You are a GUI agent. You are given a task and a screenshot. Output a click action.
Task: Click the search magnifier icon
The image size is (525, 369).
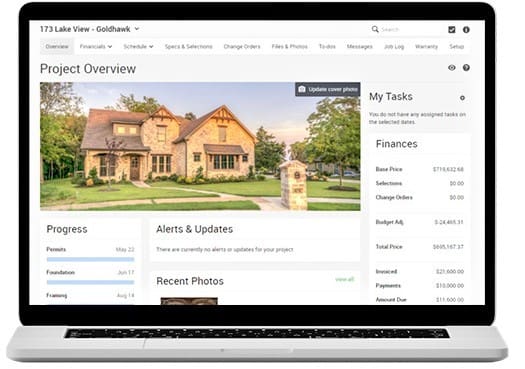375,29
